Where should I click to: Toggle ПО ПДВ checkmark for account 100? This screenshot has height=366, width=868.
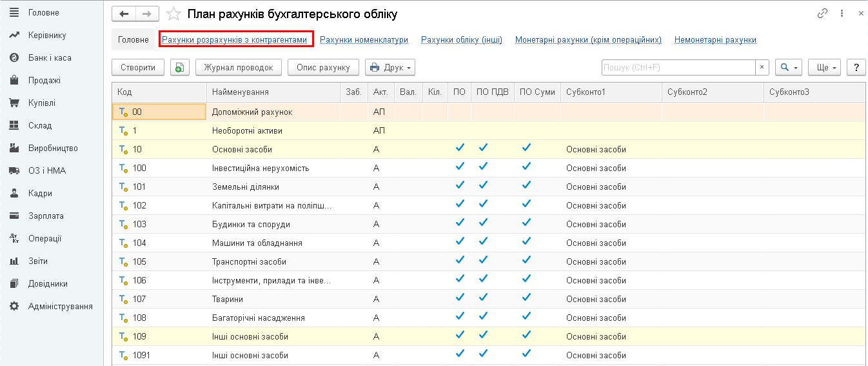[x=483, y=167]
